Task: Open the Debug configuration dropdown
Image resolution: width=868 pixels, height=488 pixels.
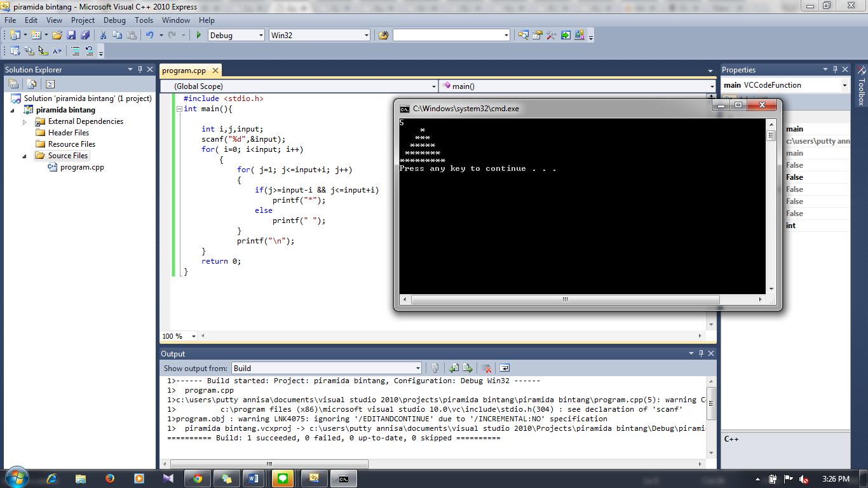Action: coord(236,35)
